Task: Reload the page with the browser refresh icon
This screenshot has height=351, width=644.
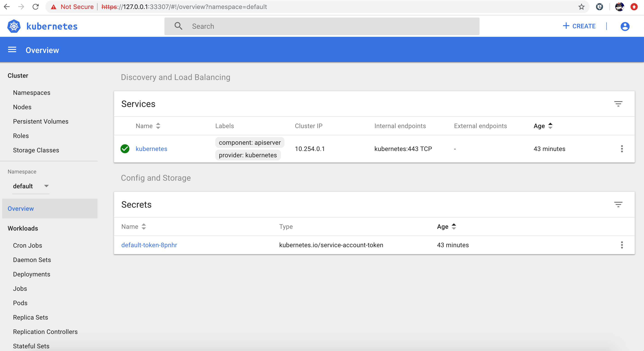Action: [x=36, y=7]
